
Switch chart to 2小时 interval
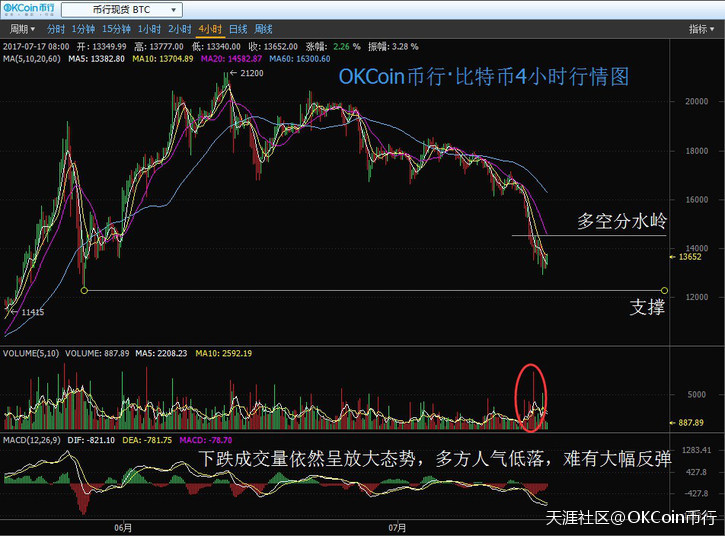(x=179, y=30)
